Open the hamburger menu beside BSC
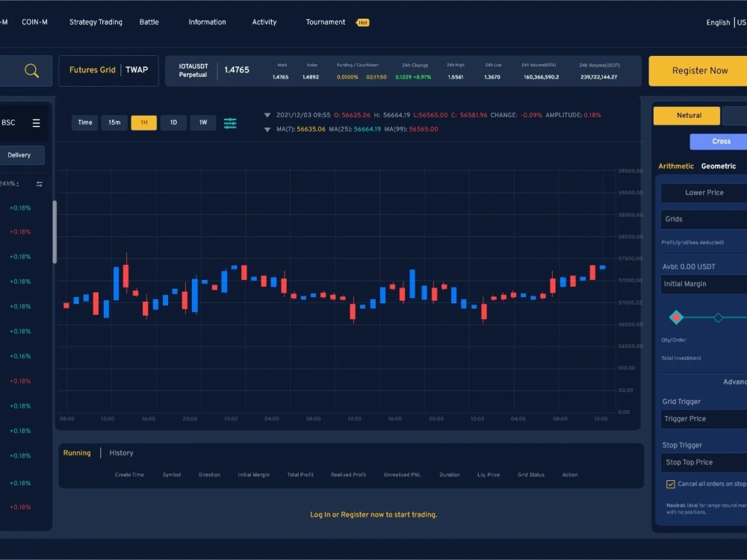747x560 pixels. point(36,123)
